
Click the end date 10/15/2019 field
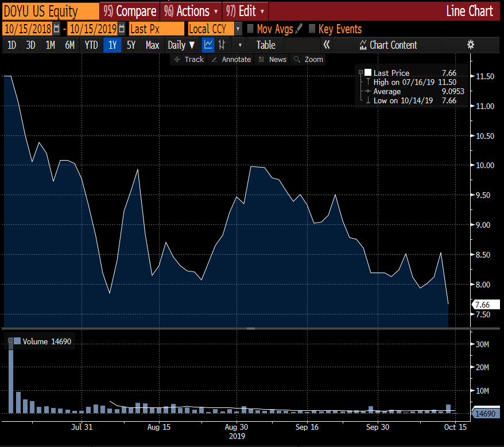93,29
